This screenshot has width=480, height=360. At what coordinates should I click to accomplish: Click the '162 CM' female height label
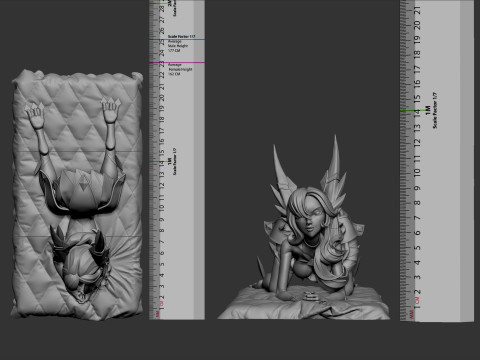[174, 74]
